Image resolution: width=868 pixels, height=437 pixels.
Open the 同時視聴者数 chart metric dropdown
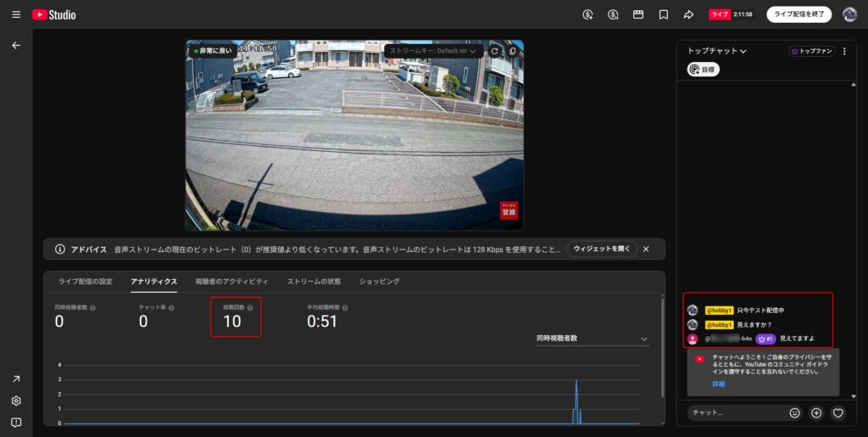pos(592,339)
